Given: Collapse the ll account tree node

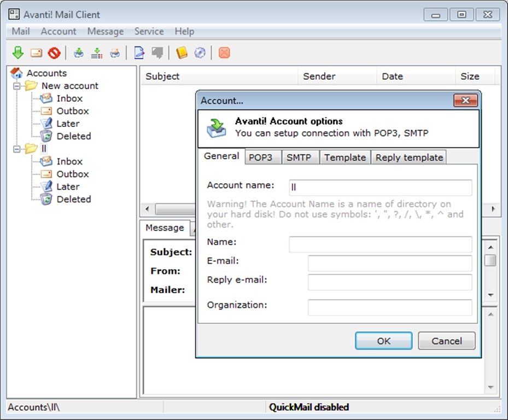Looking at the screenshot, I should click(x=16, y=149).
